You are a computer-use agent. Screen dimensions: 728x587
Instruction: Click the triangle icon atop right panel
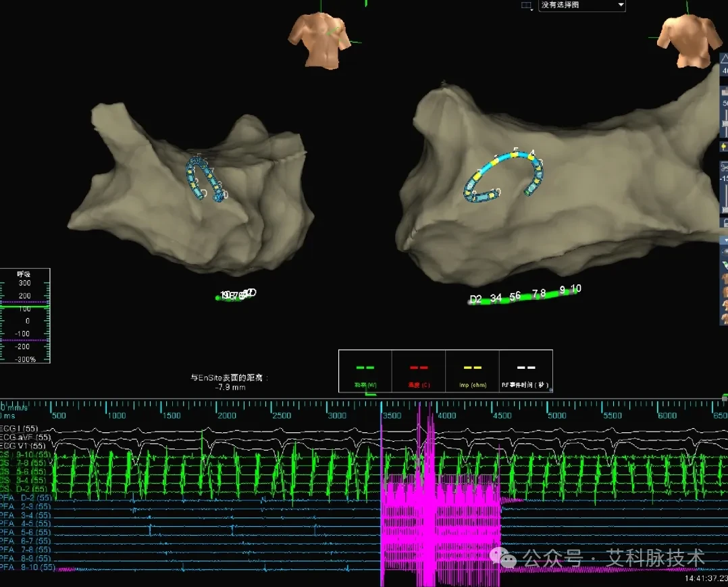725,59
